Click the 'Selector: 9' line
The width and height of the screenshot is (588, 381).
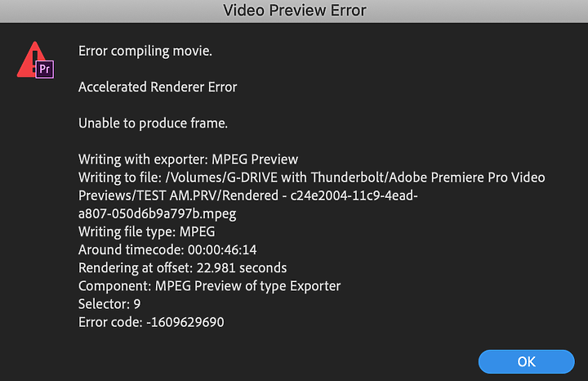109,303
